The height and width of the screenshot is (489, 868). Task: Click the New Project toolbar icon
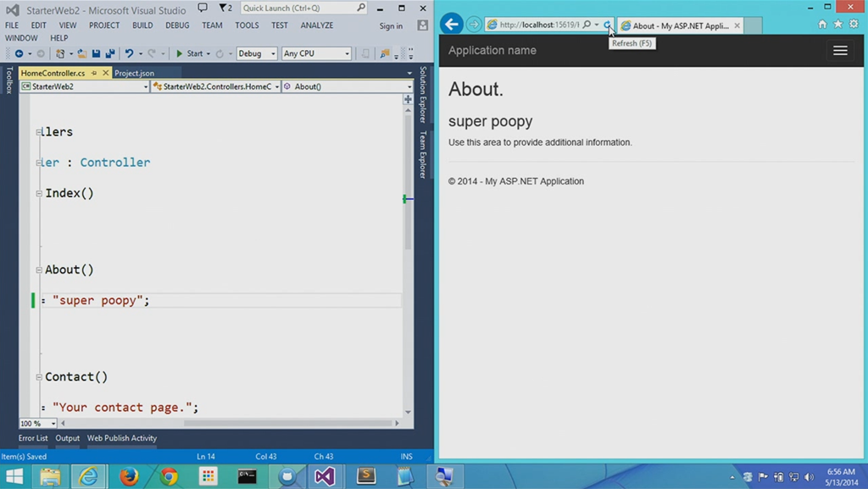tap(60, 53)
